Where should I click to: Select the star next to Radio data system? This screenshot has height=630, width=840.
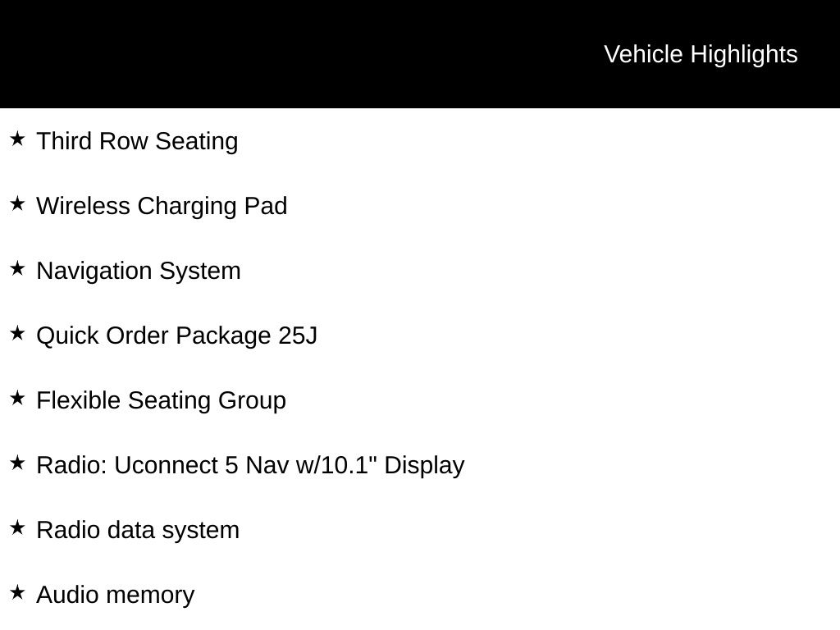click(x=17, y=527)
